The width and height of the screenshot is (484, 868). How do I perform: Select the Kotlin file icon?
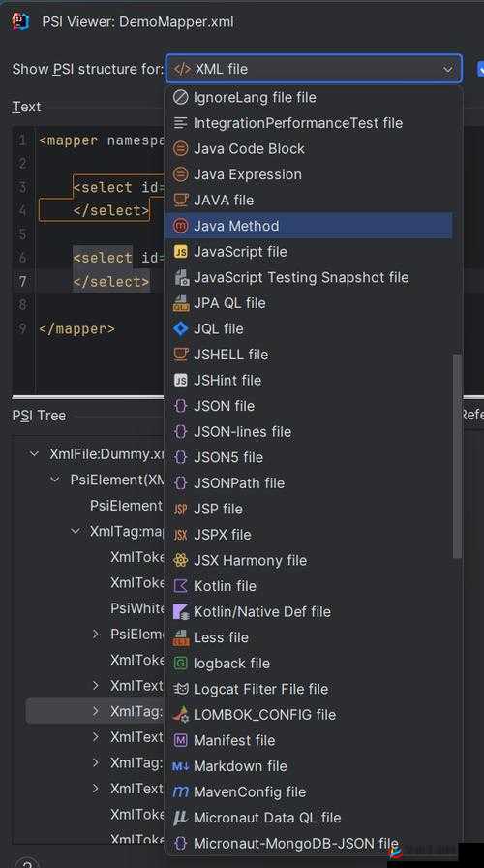point(181,586)
